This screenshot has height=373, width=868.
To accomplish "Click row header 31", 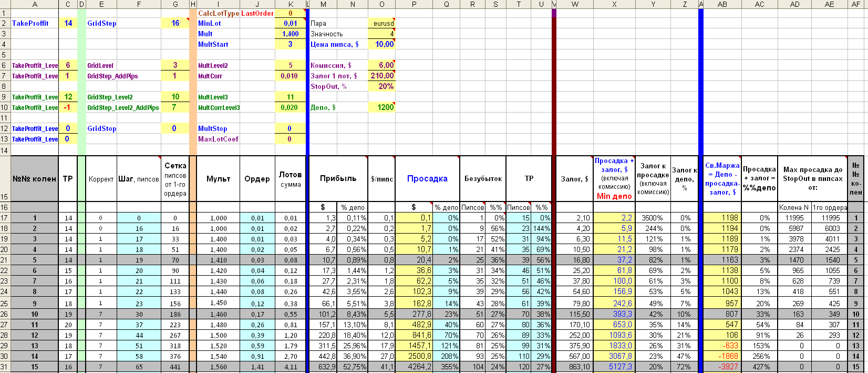I will coord(5,367).
